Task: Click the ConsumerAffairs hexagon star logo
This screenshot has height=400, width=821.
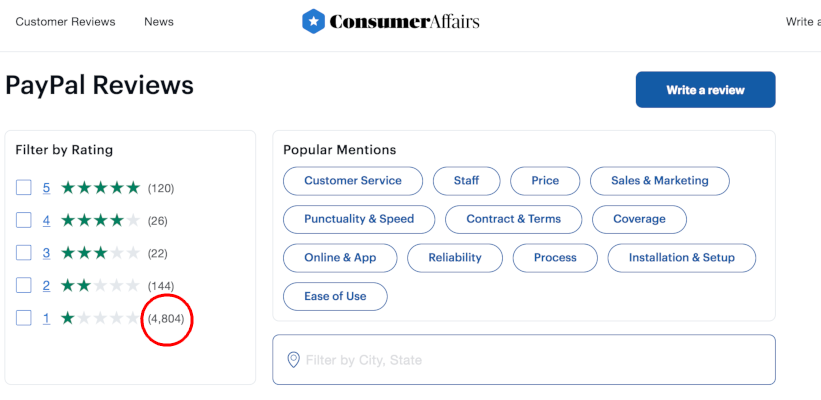Action: tap(314, 21)
